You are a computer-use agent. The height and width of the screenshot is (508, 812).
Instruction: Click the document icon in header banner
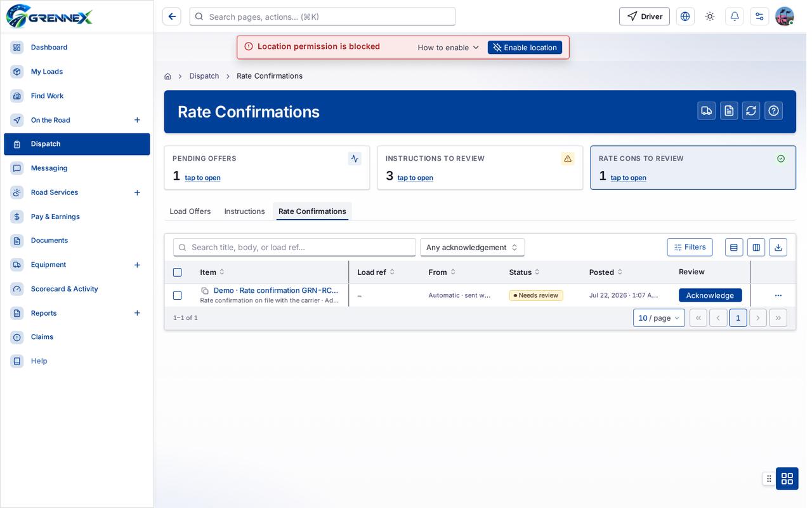[x=729, y=110]
